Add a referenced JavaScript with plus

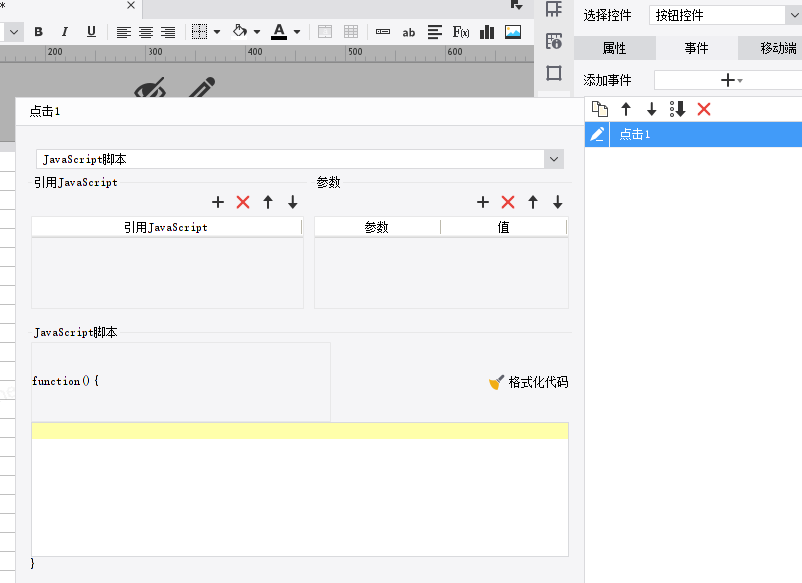point(218,202)
